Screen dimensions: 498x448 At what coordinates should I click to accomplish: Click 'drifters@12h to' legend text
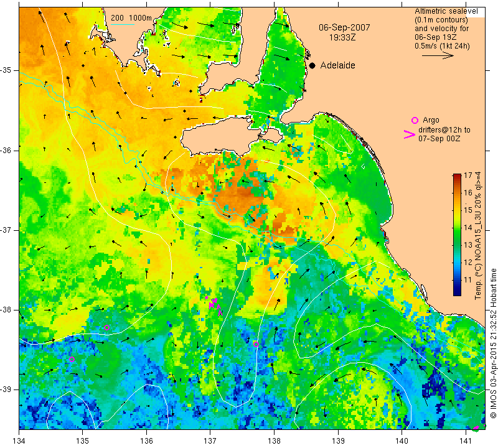point(444,130)
